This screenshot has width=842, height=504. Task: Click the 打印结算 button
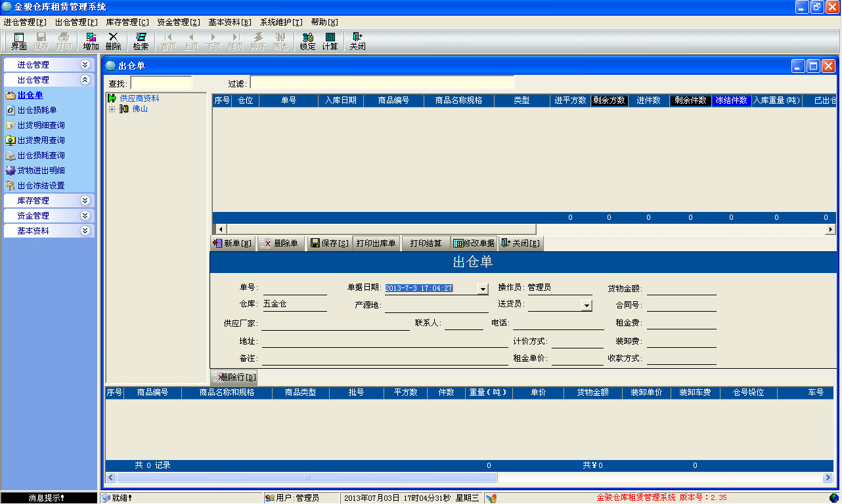click(x=426, y=243)
